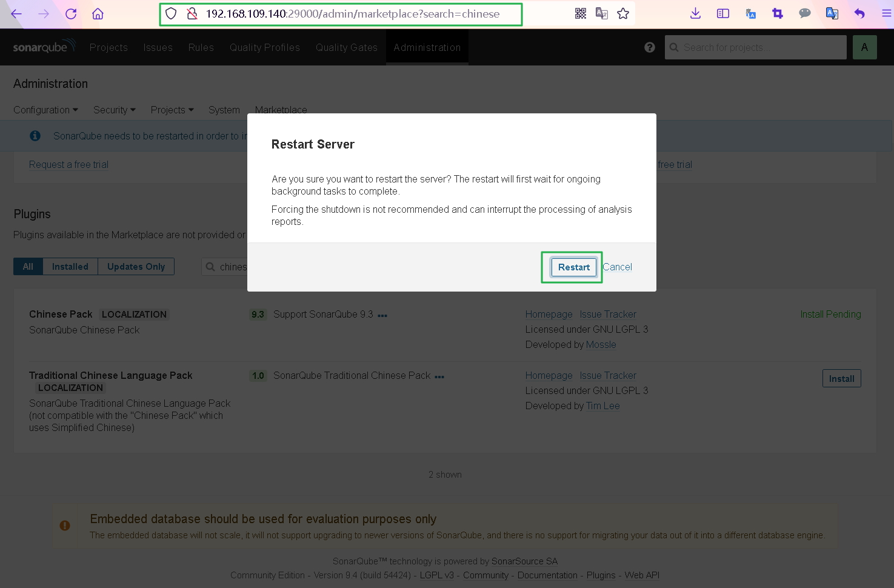Open the Documentation footer link
Image resolution: width=894 pixels, height=588 pixels.
point(547,575)
